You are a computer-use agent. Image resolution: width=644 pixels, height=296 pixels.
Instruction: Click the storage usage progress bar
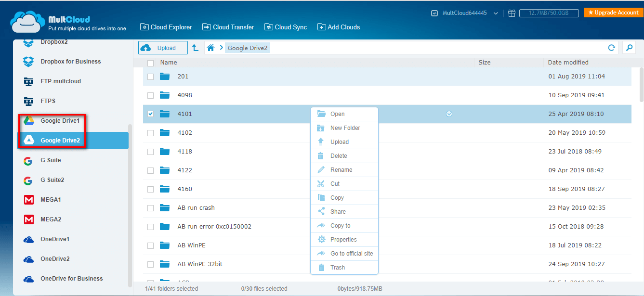(548, 13)
